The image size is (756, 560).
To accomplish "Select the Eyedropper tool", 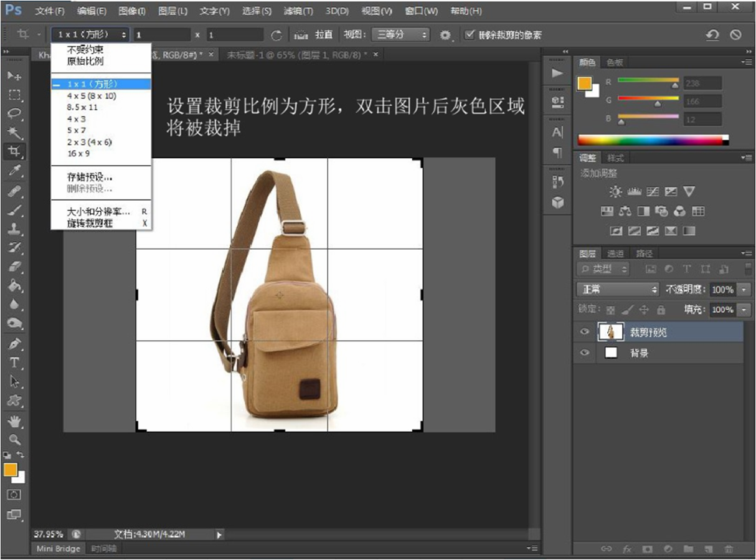I will (x=14, y=171).
